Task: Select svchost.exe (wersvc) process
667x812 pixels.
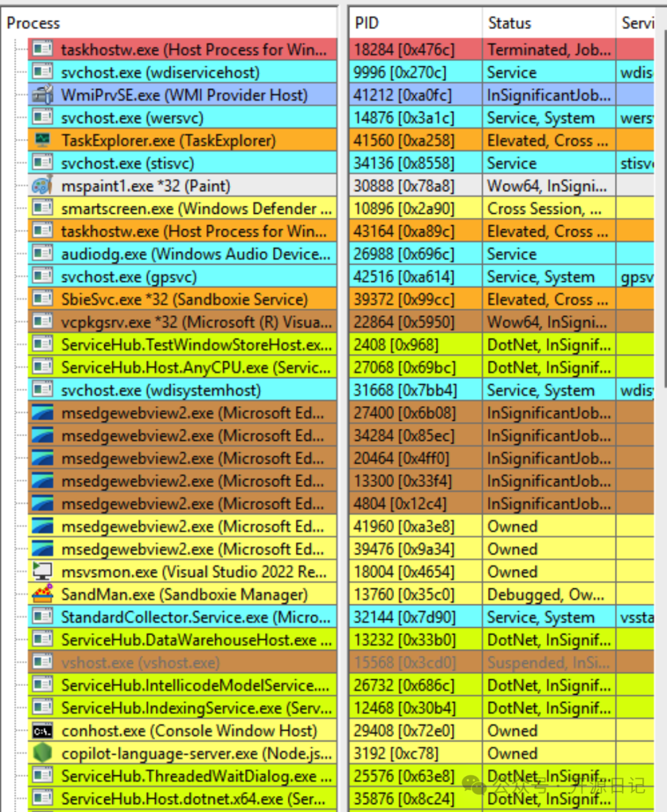Action: coord(183,117)
